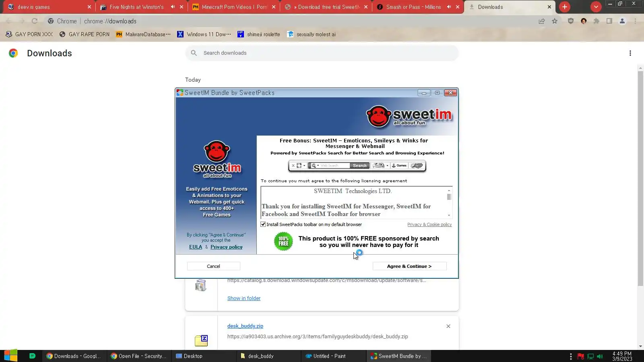Image resolution: width=644 pixels, height=362 pixels.
Task: Mute the Five Nights at Winston's tab audio
Action: pyautogui.click(x=173, y=7)
